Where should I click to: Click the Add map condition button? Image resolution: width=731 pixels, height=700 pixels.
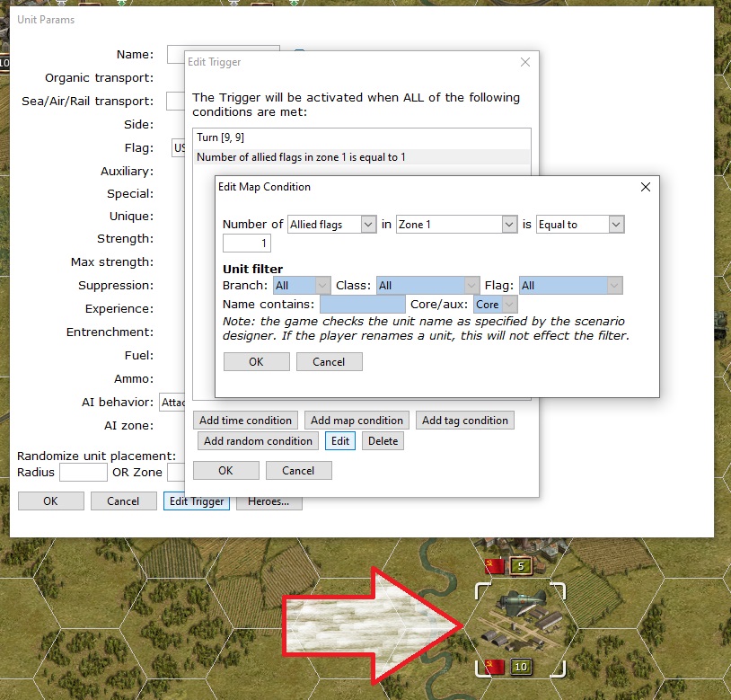pyautogui.click(x=357, y=421)
